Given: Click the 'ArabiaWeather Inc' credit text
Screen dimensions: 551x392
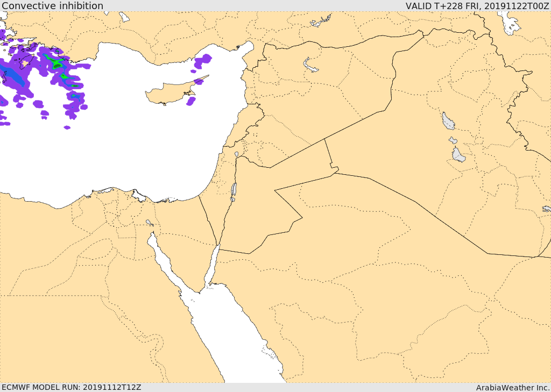Looking at the screenshot, I should click(x=513, y=388).
